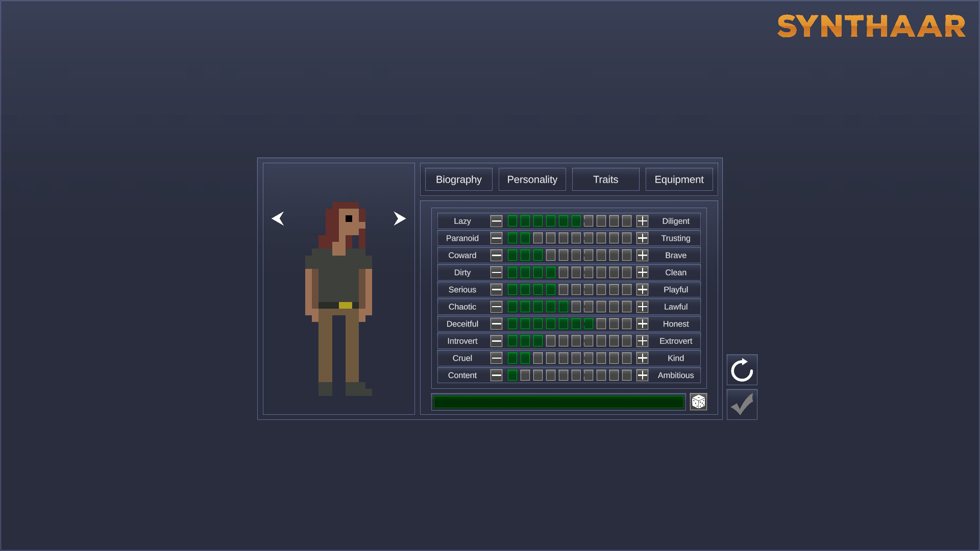Open the Equipment tab
This screenshot has height=551, width=980.
click(x=679, y=179)
